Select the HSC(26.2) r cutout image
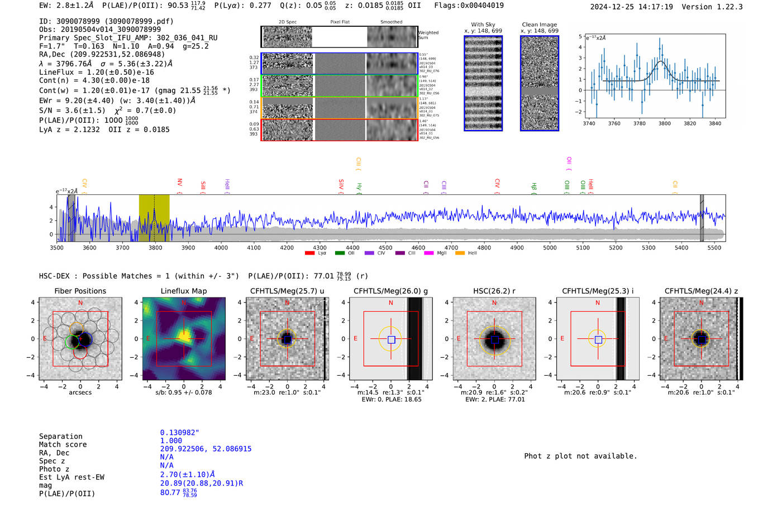Screen dimensions: 782x532 494,339
